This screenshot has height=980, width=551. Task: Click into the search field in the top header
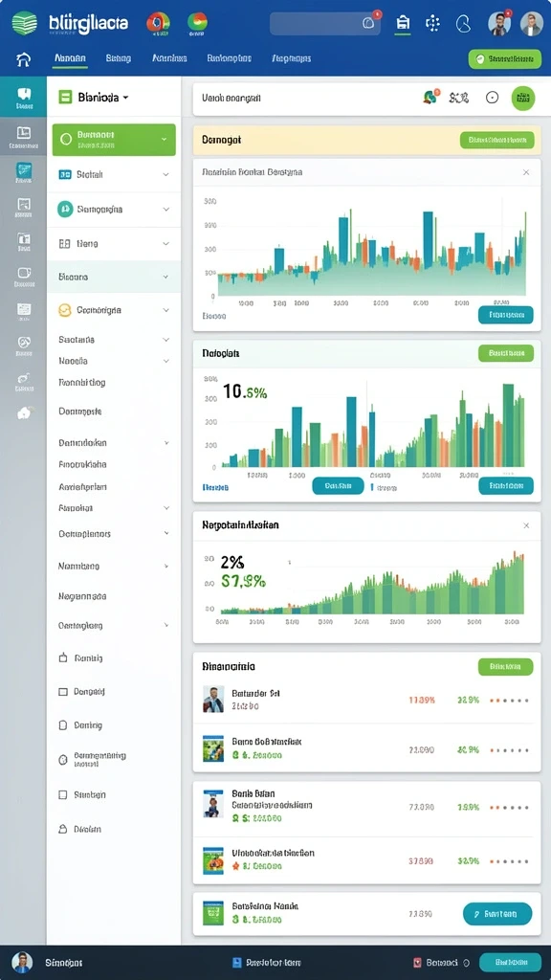pos(325,23)
